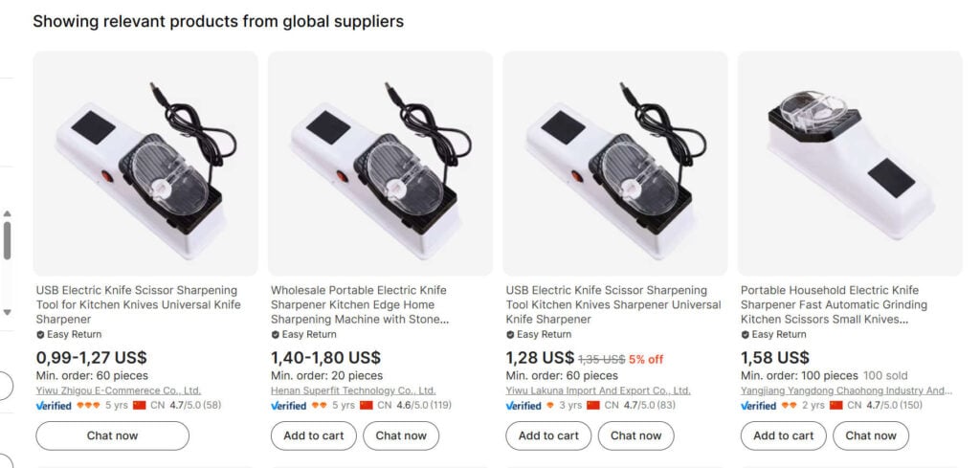
Task: Click China flag icon for Henan Superfit
Action: tap(367, 406)
